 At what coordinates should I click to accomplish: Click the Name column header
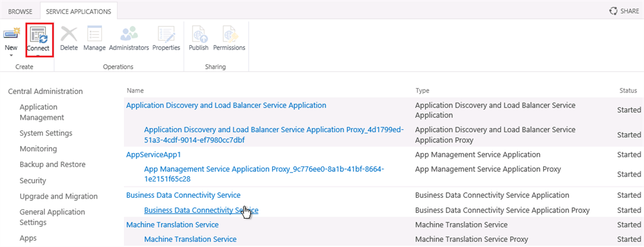pos(135,91)
